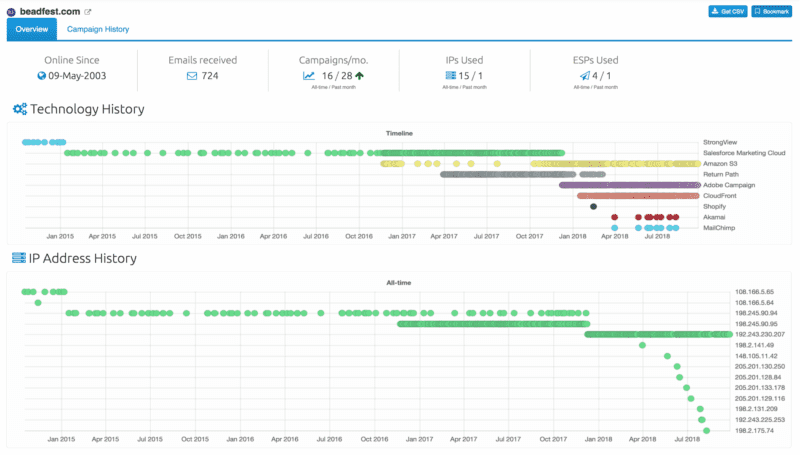
Task: Click the Shopify dot on the timeline
Action: coord(594,206)
